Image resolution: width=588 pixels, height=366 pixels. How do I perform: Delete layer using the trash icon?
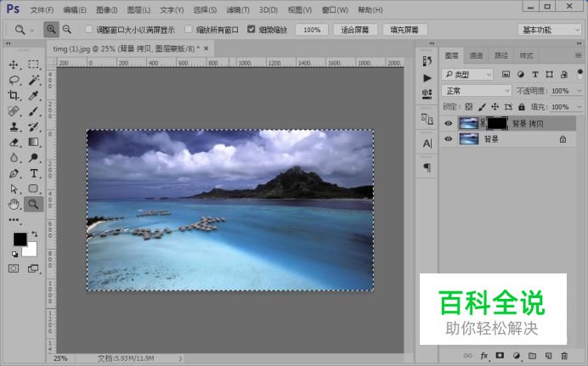pos(563,355)
